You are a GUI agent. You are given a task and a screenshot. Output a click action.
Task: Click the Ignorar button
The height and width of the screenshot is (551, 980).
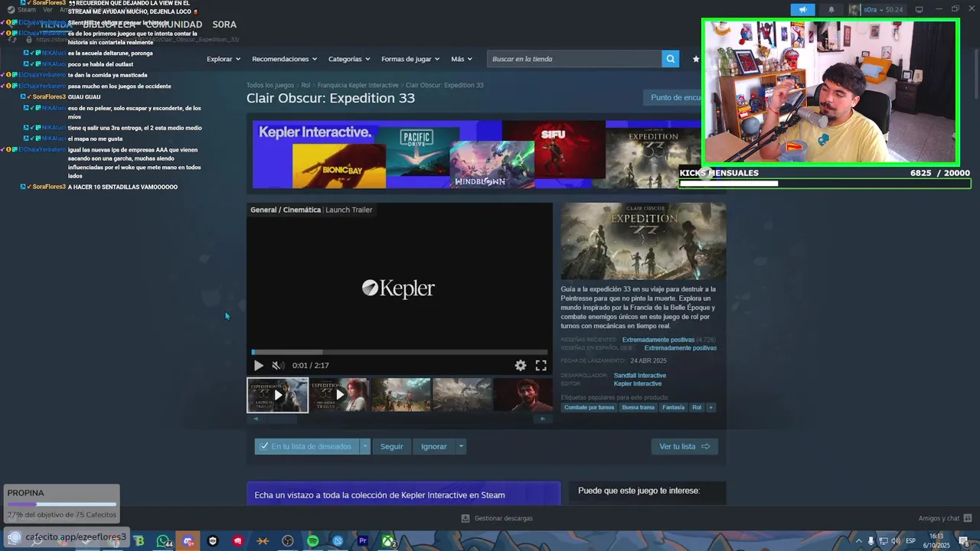(433, 446)
